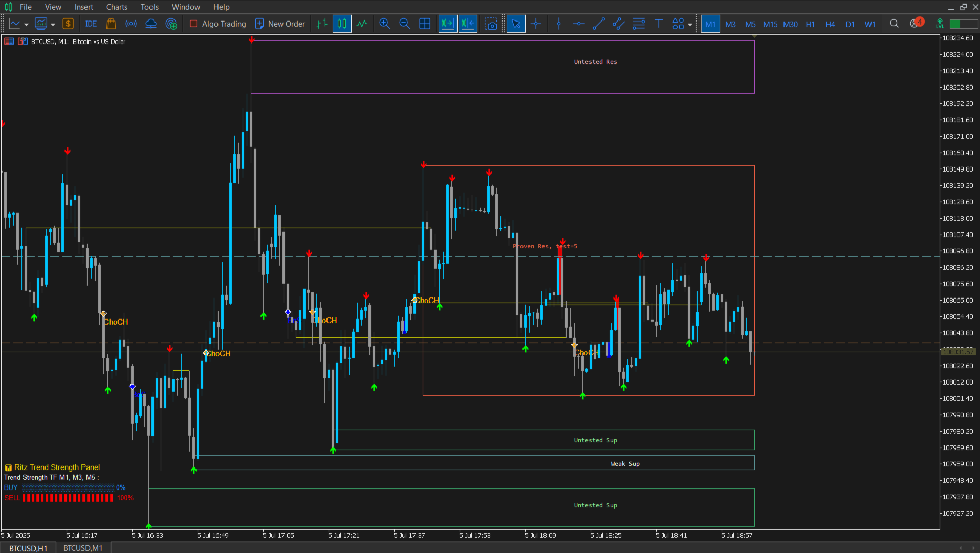Toggle Algo Trading on or off
This screenshot has width=980, height=553.
[218, 24]
